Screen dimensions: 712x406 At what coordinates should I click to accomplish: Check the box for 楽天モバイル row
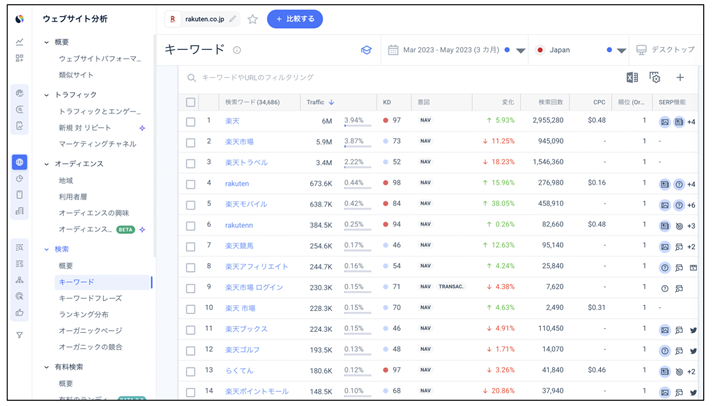tap(191, 205)
